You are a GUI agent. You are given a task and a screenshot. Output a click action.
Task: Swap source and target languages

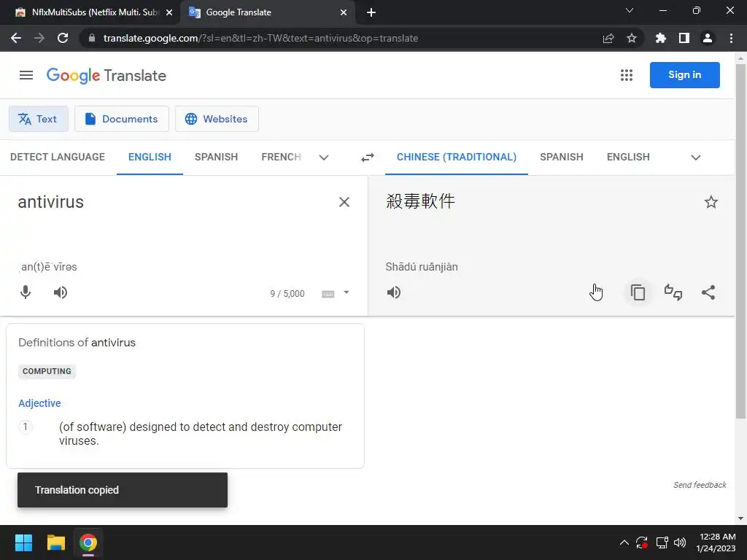click(x=368, y=157)
